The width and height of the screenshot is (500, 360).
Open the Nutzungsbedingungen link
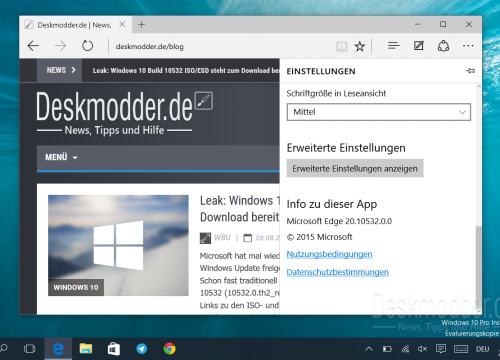click(329, 254)
